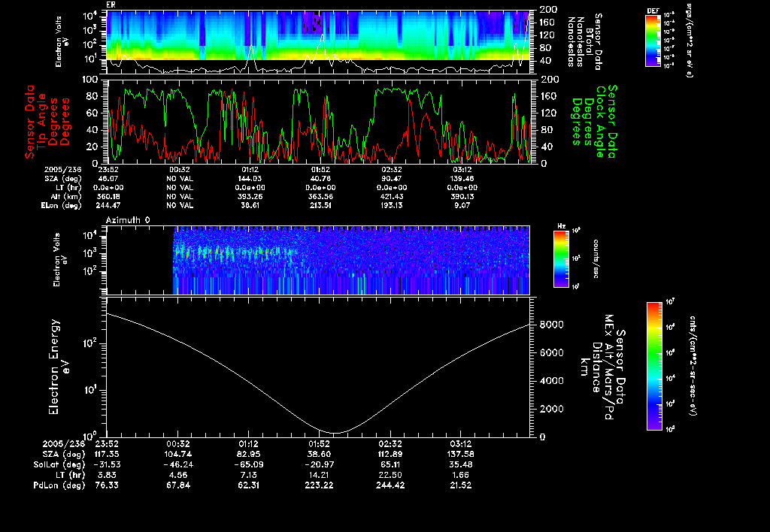The width and height of the screenshot is (770, 532).
Task: Click the altitude value '363.56'
Action: 320,196
